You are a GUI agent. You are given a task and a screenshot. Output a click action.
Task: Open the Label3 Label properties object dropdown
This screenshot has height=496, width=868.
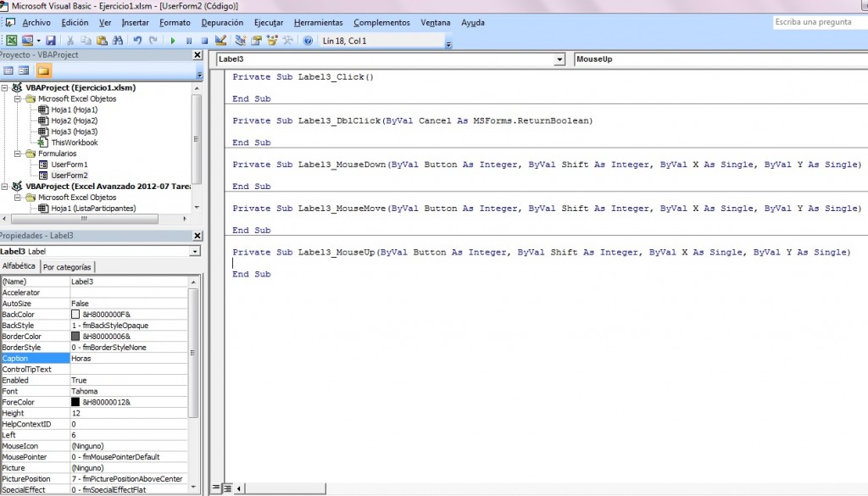[x=195, y=251]
